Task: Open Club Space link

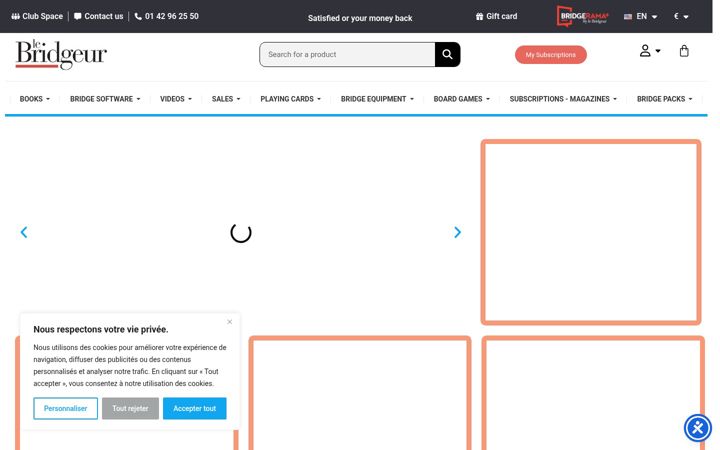Action: [x=37, y=17]
